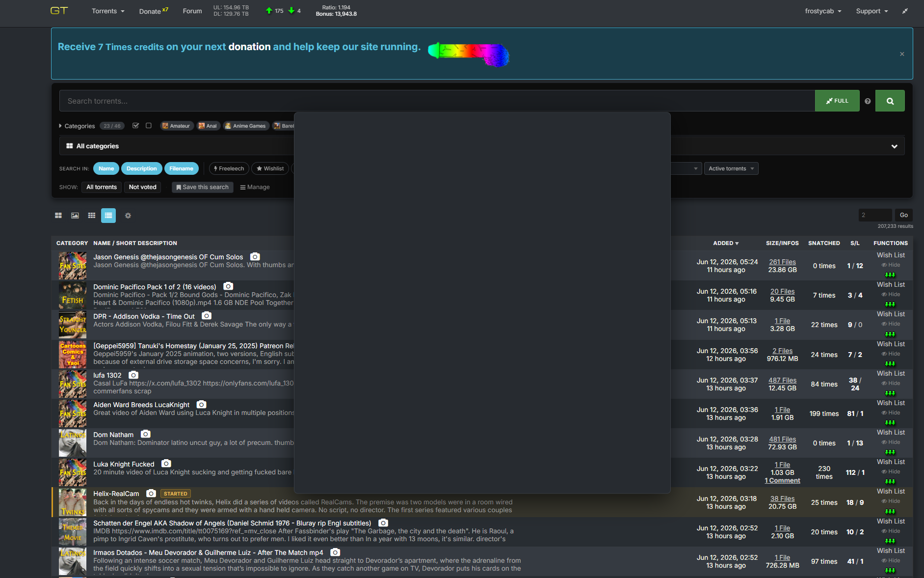Click download arrows for 976.12 MB row

(x=890, y=363)
